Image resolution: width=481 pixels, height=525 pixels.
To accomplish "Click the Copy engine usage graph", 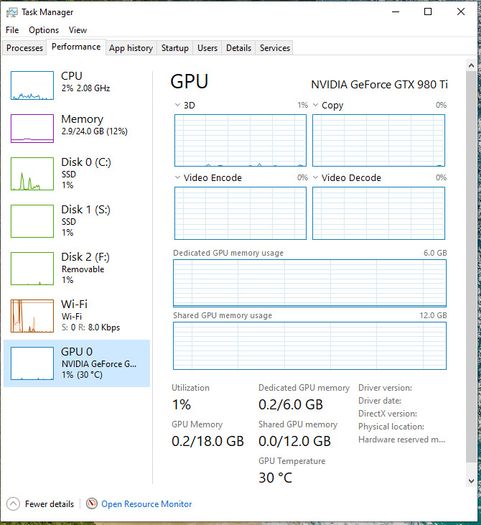I will click(x=379, y=140).
